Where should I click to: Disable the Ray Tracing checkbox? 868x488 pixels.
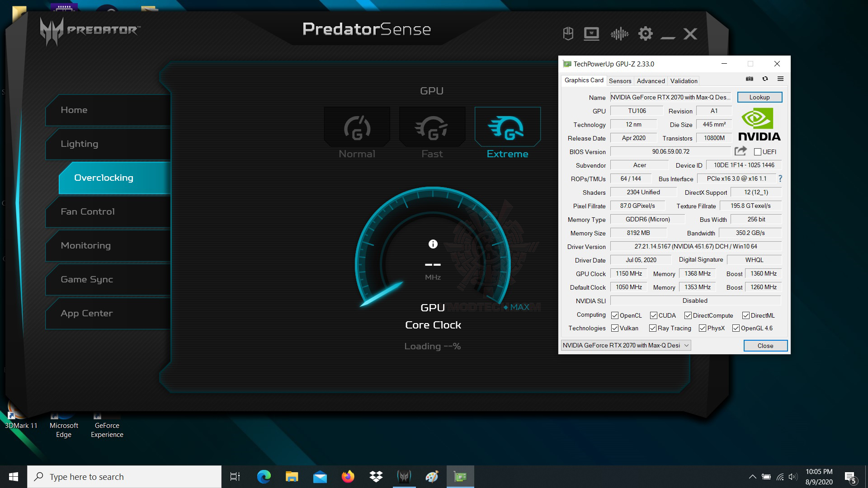click(x=653, y=328)
